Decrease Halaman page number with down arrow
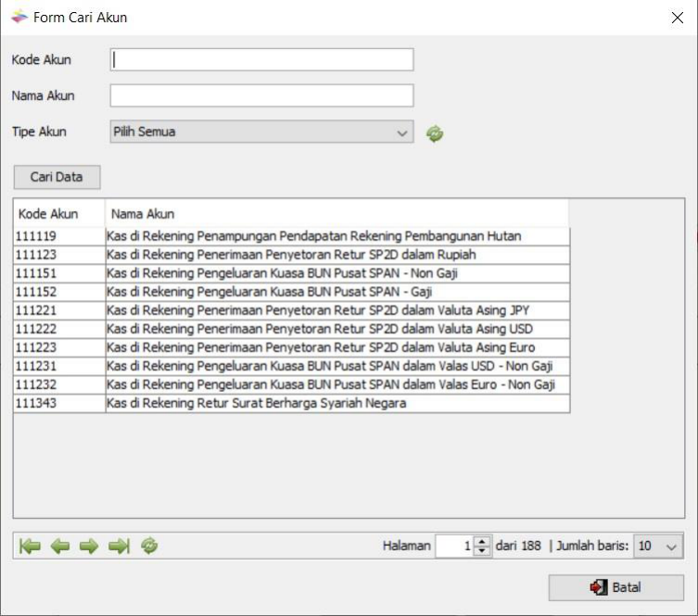This screenshot has width=698, height=616. pyautogui.click(x=481, y=551)
